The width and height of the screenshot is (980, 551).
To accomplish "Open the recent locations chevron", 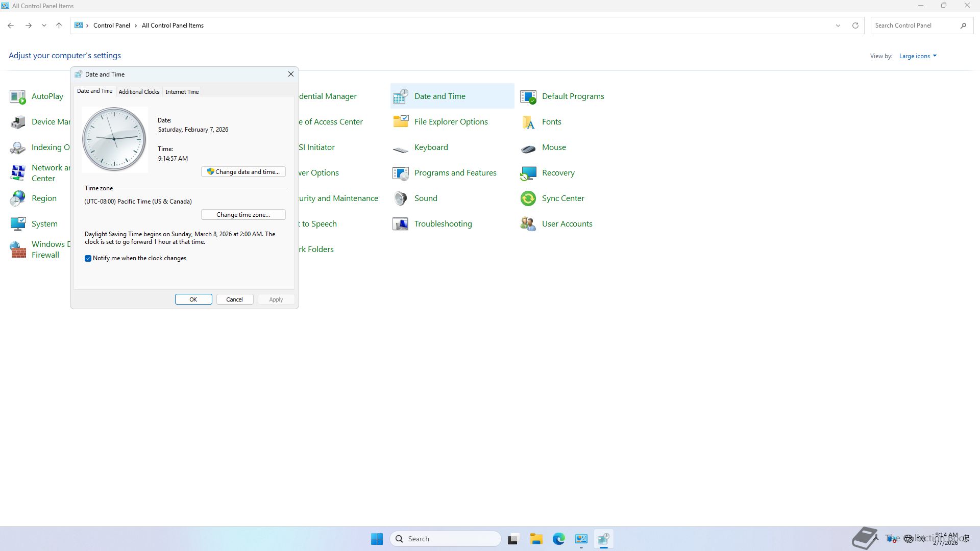I will 44,26.
